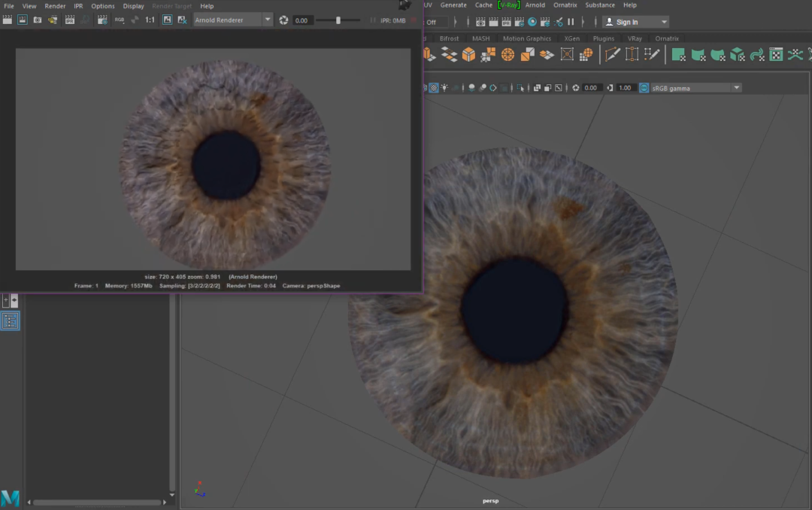Click the Multi-Cut knife tool shelf icon
Image resolution: width=812 pixels, height=510 pixels.
pos(613,54)
